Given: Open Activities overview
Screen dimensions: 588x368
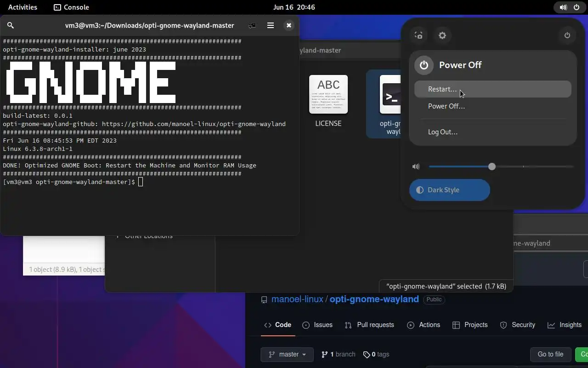Looking at the screenshot, I should 23,7.
